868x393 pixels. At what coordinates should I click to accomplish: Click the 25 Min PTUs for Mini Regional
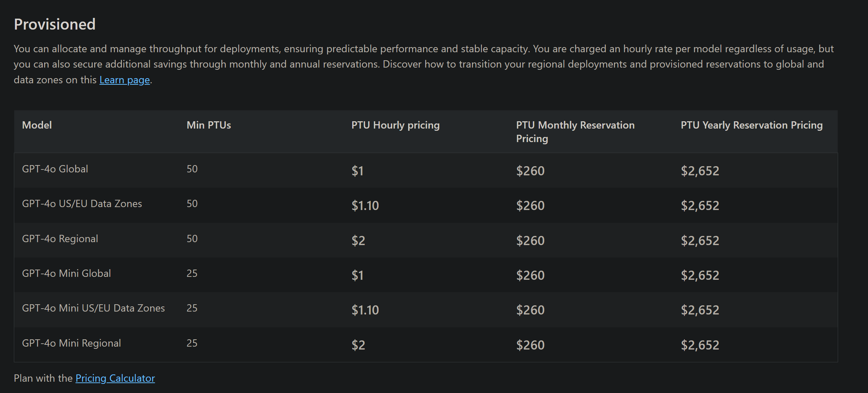(x=192, y=343)
